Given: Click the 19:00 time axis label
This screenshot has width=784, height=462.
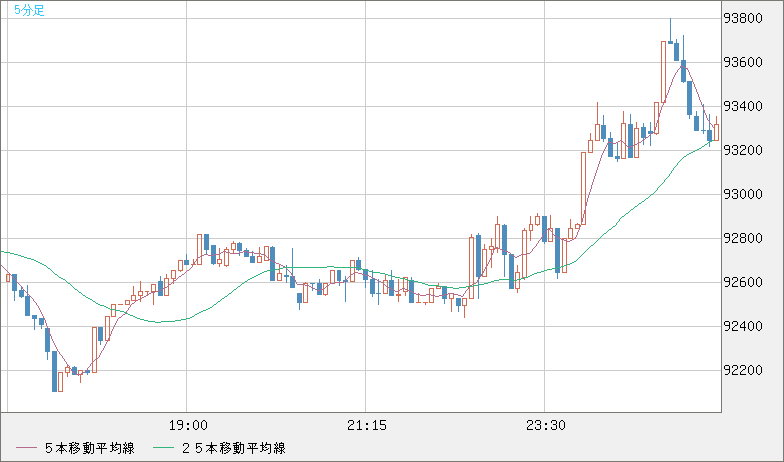Looking at the screenshot, I should click(x=188, y=426).
